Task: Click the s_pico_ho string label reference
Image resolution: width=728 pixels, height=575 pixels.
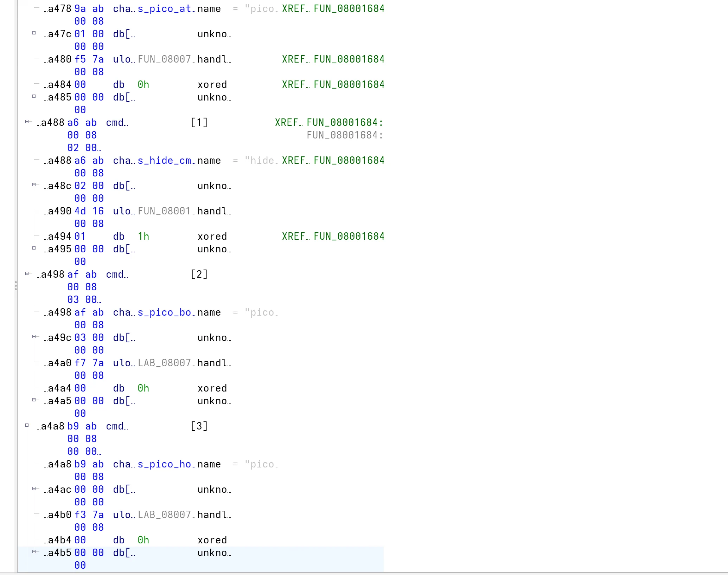Action: [x=166, y=464]
